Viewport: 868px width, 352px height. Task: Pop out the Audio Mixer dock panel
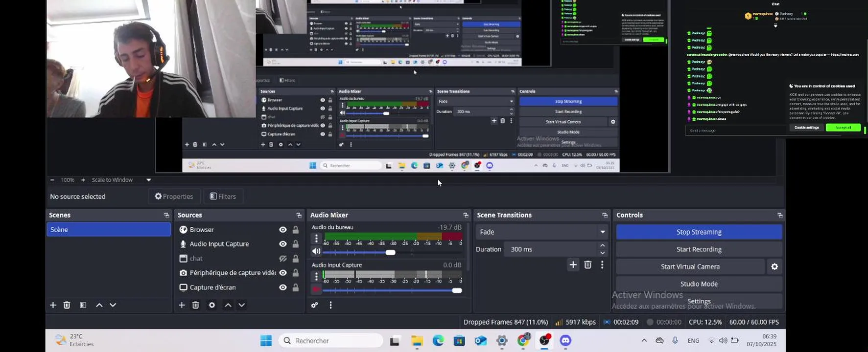tap(466, 215)
